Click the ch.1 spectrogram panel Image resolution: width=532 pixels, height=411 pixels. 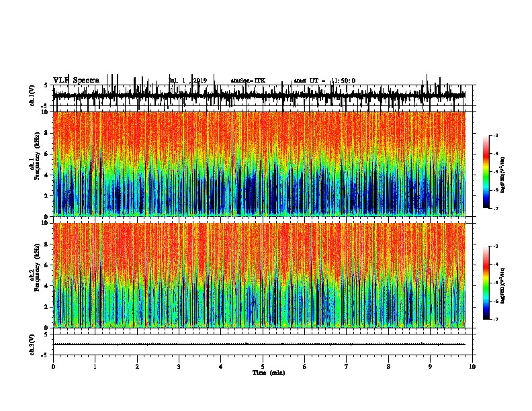(x=259, y=164)
